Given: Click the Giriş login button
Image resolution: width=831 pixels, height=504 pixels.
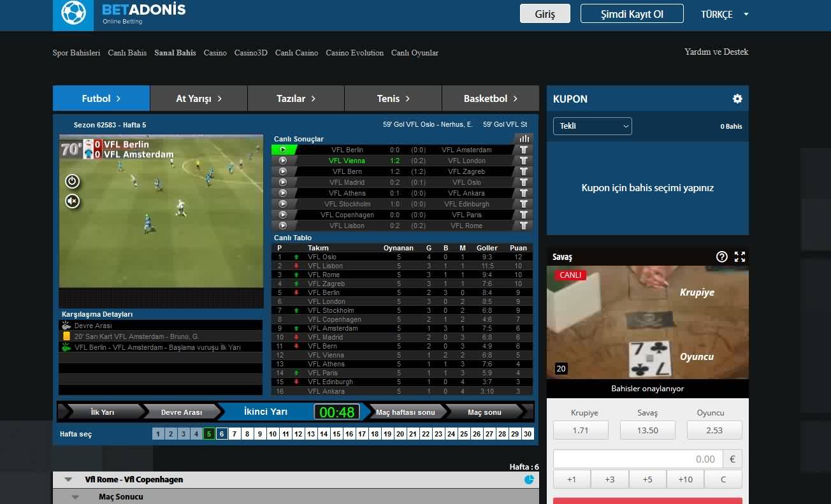Looking at the screenshot, I should coord(545,14).
